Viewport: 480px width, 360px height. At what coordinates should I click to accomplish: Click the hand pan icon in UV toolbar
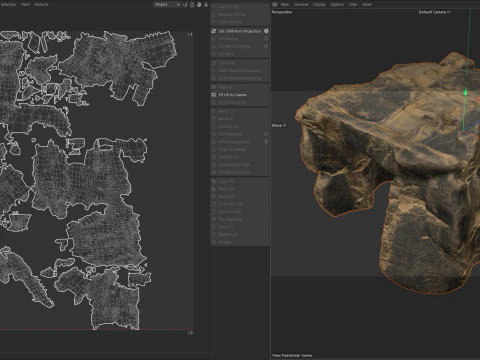click(199, 5)
